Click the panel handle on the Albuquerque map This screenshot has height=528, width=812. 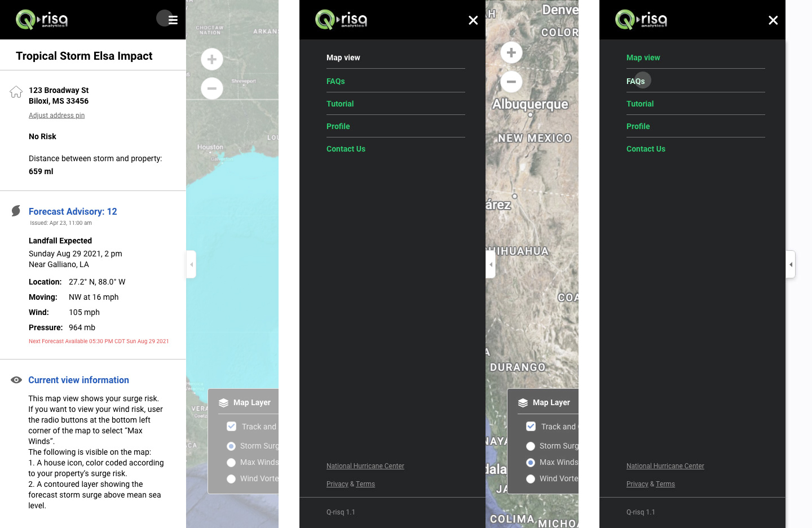[491, 264]
